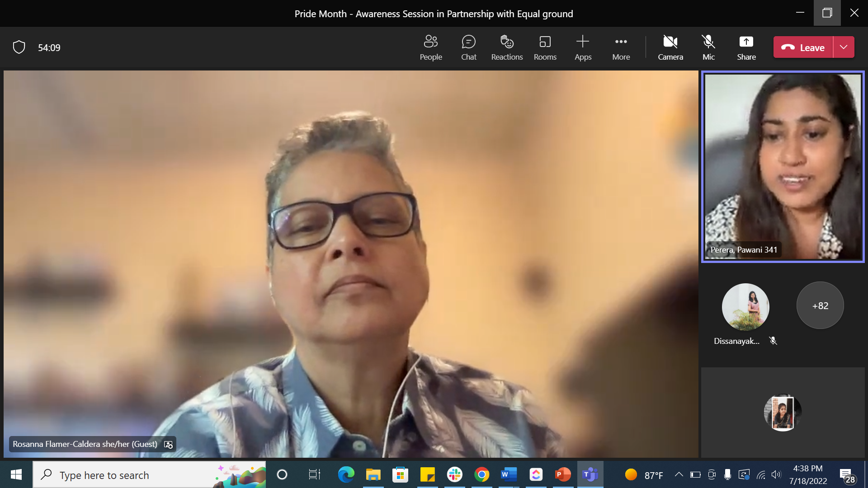The height and width of the screenshot is (488, 868).
Task: Open Sticky Notes from taskbar
Action: [x=428, y=474]
